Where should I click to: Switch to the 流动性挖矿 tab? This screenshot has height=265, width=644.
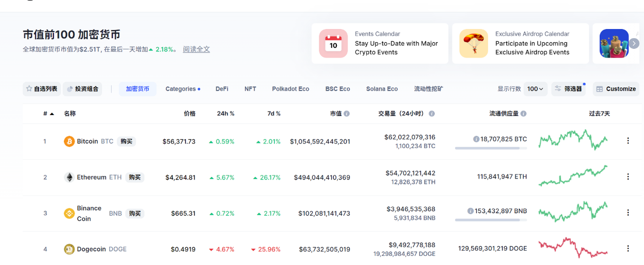pyautogui.click(x=429, y=89)
